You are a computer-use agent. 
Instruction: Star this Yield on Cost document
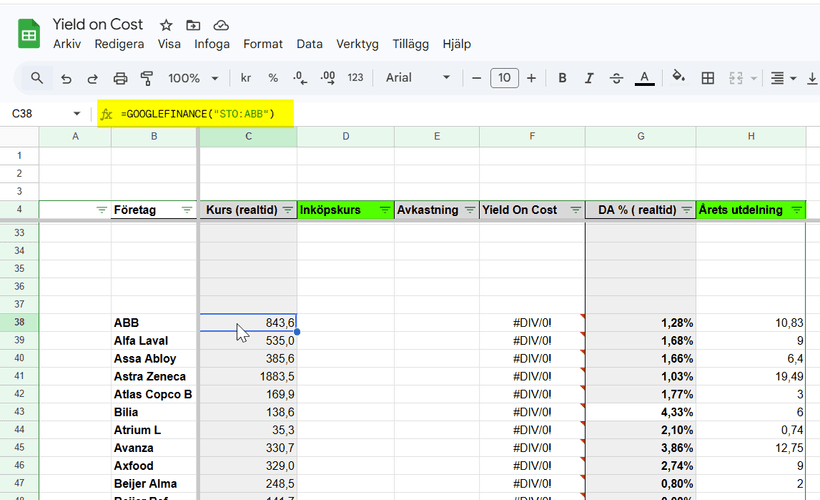click(166, 25)
